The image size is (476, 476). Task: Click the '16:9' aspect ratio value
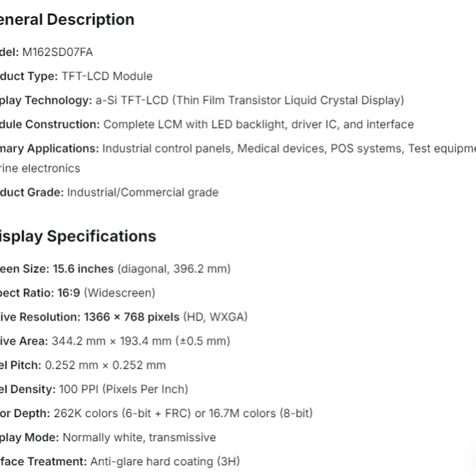69,293
